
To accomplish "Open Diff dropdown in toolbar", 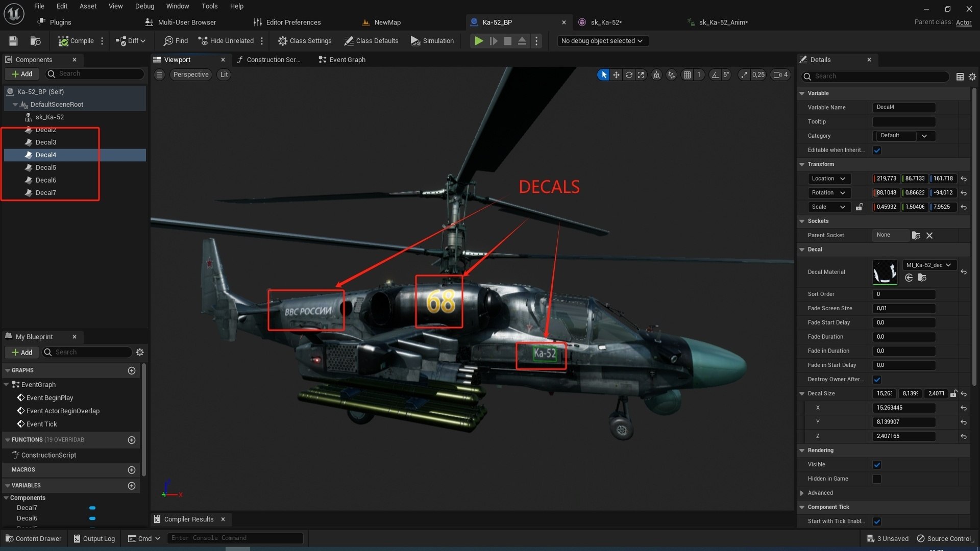I will pos(131,41).
